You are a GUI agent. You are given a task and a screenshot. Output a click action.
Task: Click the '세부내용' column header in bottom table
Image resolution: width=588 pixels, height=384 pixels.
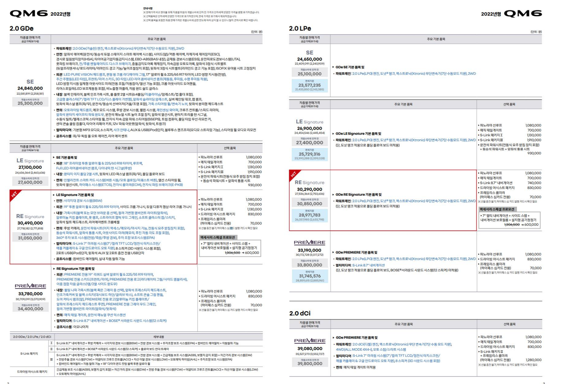(x=158, y=337)
